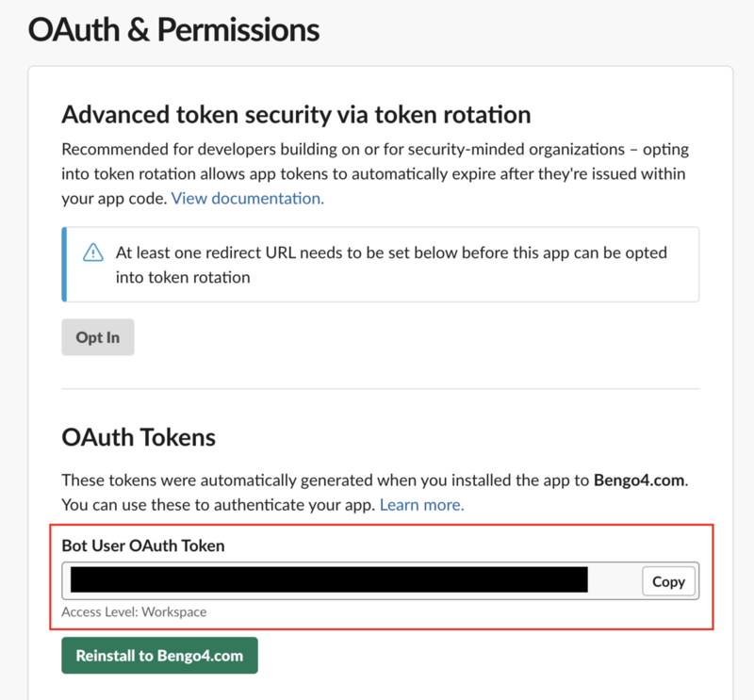This screenshot has height=700, width=754.
Task: Click the bold Bengo4.com workspace name
Action: pyautogui.click(x=639, y=480)
